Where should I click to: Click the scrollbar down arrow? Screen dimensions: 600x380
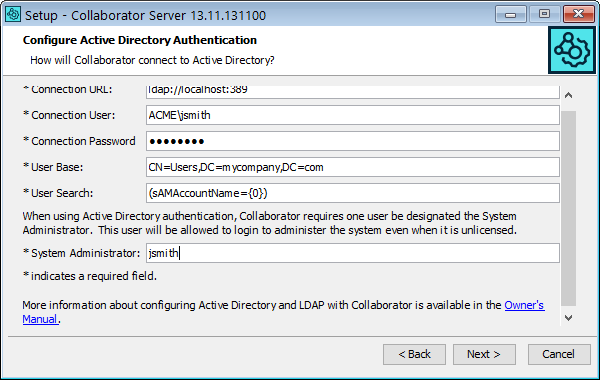(x=569, y=318)
